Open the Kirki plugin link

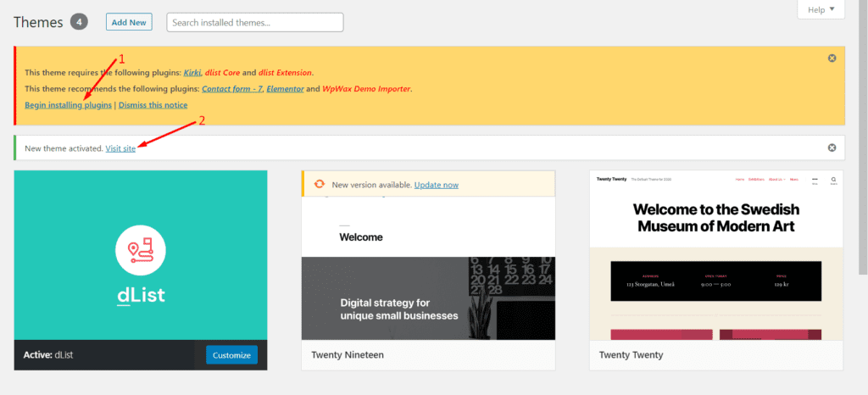click(x=192, y=72)
